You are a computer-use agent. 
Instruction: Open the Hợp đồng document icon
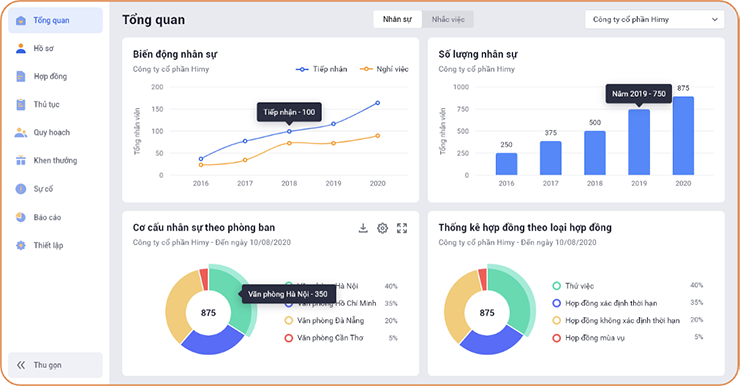(21, 76)
